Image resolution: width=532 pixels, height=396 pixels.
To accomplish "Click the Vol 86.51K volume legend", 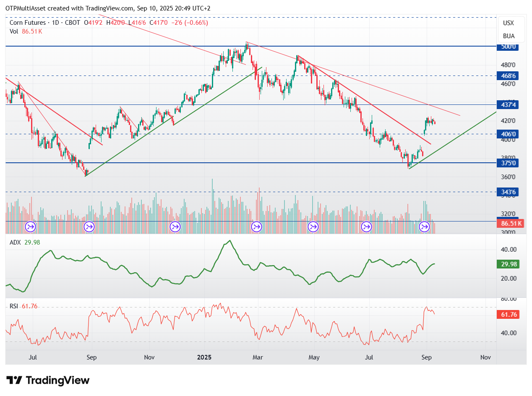I will coord(26,31).
